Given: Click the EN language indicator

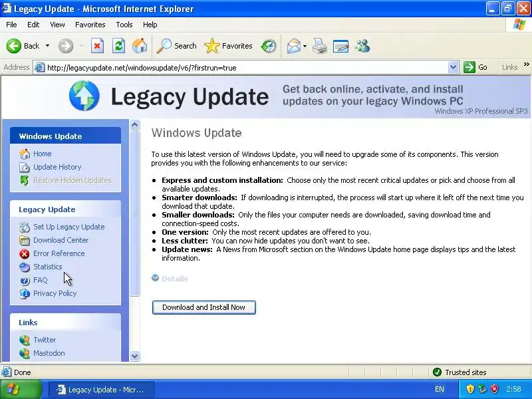Looking at the screenshot, I should (x=439, y=389).
